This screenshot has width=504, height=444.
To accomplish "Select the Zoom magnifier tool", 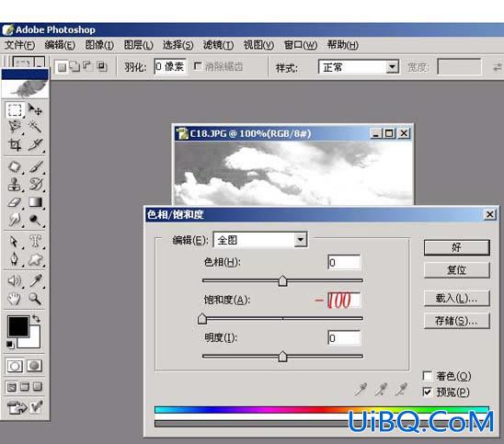I will point(35,299).
